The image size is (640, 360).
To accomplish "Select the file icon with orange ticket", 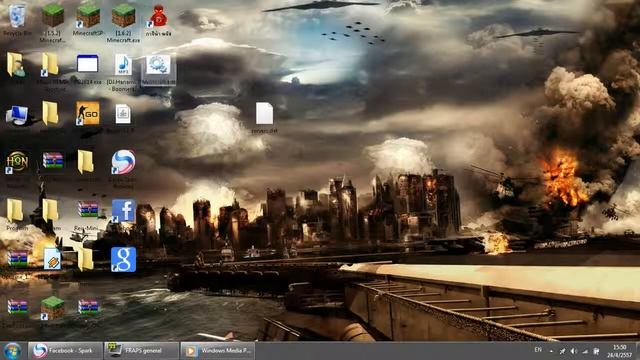I will pos(53,259).
